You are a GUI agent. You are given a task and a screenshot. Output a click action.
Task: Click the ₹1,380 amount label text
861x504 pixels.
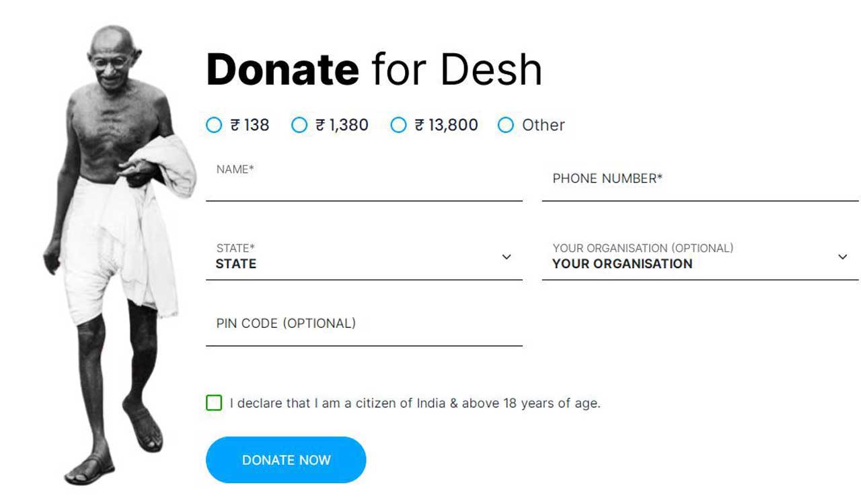342,124
